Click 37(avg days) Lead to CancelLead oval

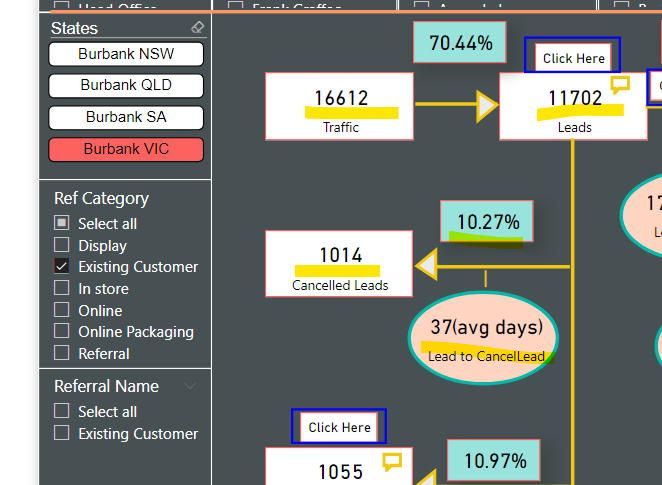(x=484, y=338)
